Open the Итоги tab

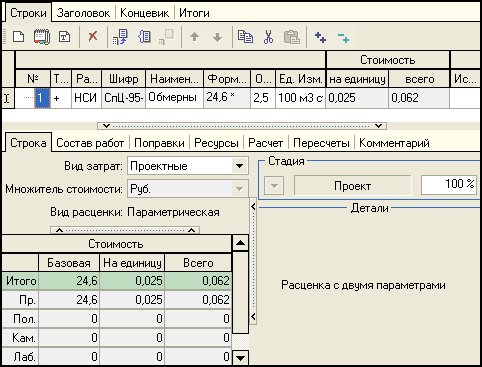(194, 13)
